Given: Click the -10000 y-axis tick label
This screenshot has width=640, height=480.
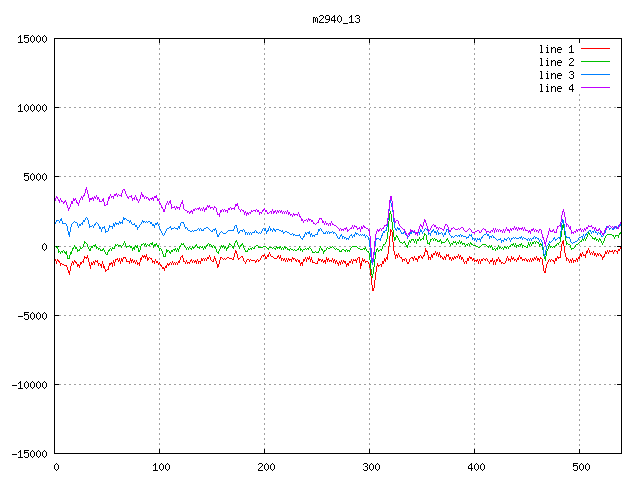Looking at the screenshot, I should click(29, 384).
